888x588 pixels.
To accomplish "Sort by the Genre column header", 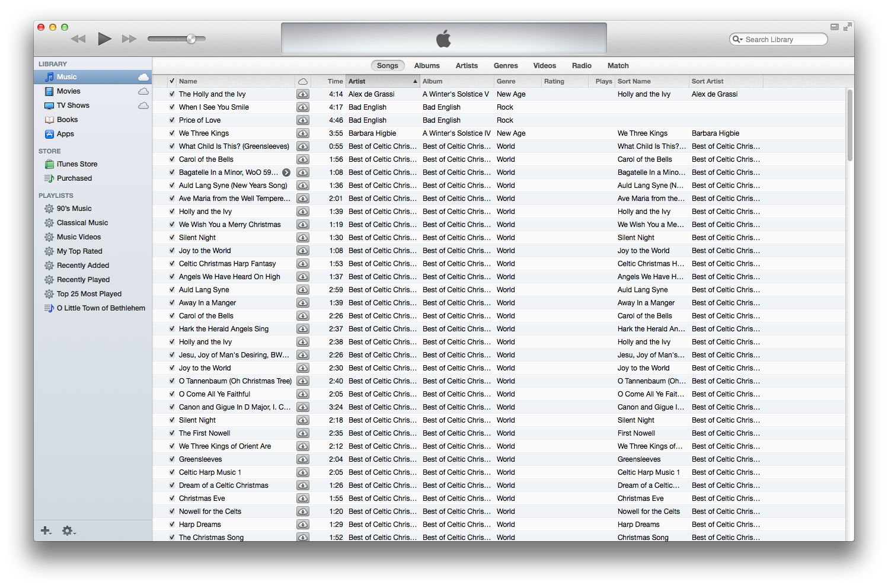I will (x=518, y=81).
